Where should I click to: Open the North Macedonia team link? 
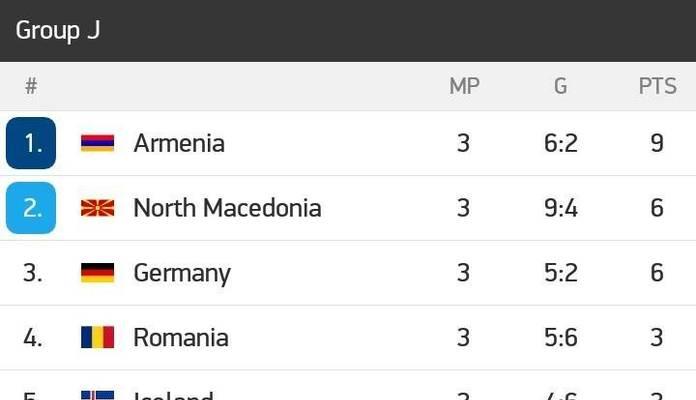[x=227, y=208]
